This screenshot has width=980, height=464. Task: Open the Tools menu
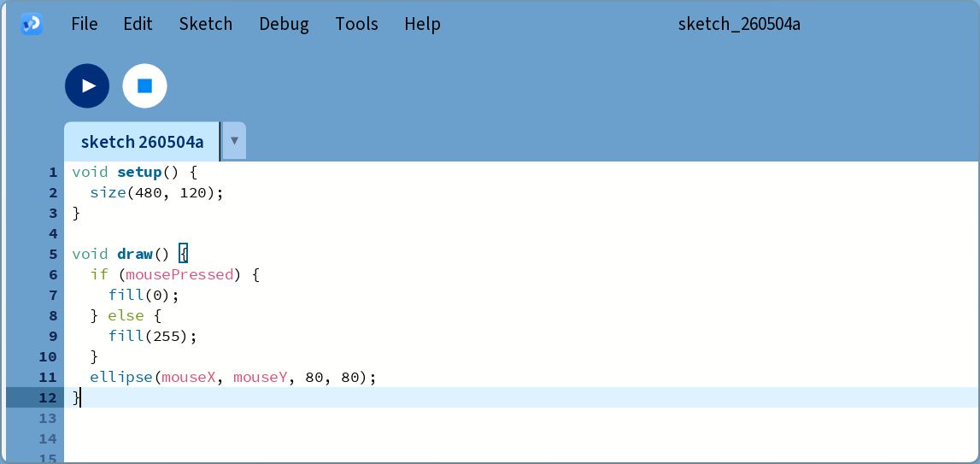(356, 24)
